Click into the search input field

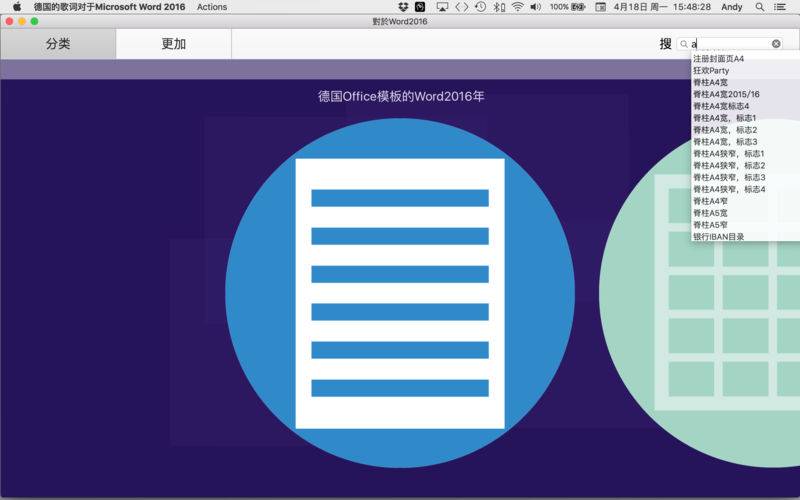(x=731, y=44)
